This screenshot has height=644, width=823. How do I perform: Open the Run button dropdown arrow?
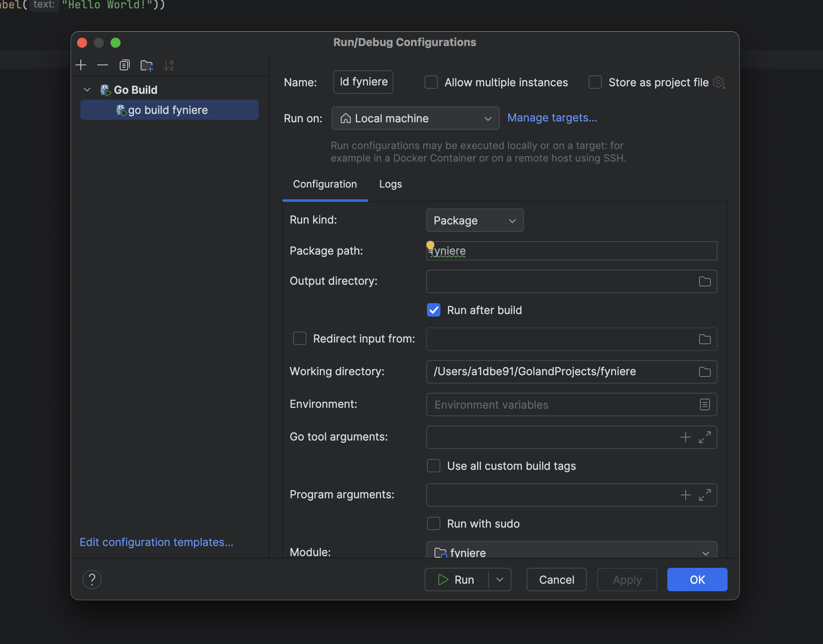(x=500, y=580)
